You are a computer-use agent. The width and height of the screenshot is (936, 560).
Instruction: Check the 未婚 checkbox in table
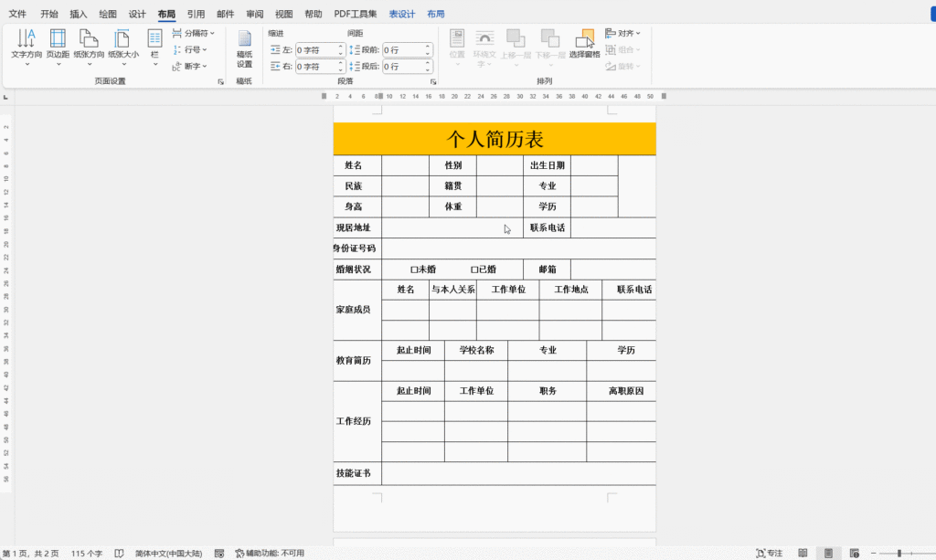414,269
